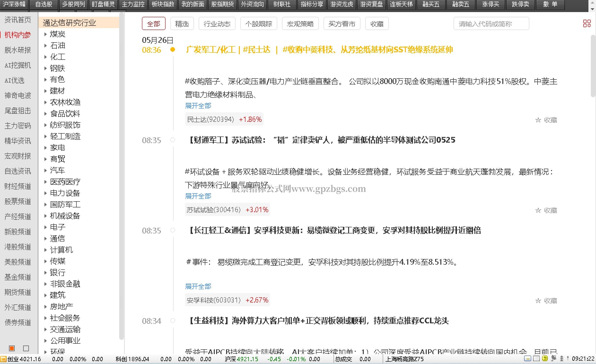596x364 pixels.
Task: Expand the 煤炭 industry tree node
Action: pos(45,34)
